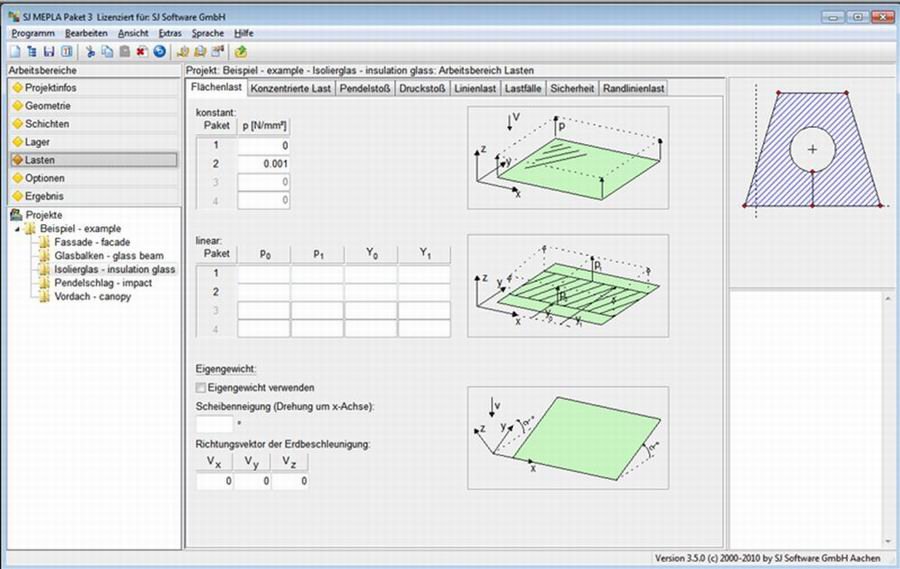Click the p [N/mm²] column header
This screenshot has width=900, height=569.
264,126
